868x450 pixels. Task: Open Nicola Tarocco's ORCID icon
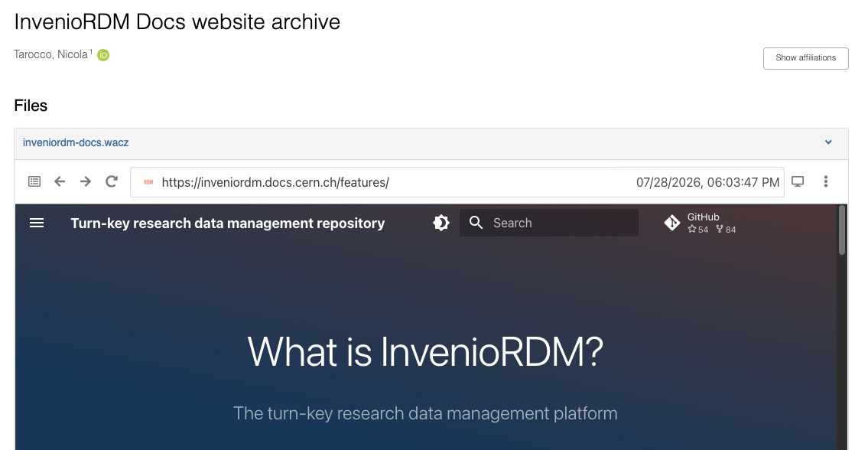103,55
